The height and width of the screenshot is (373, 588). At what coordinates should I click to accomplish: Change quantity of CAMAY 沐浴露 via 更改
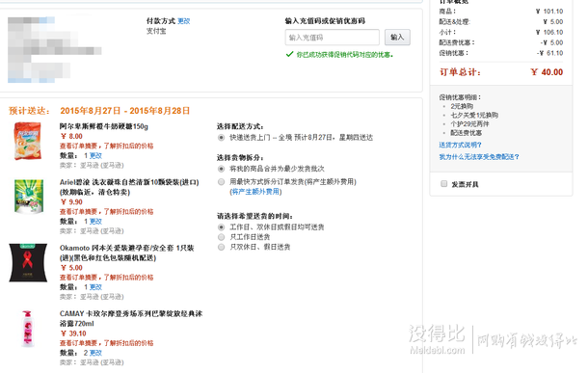(95, 353)
